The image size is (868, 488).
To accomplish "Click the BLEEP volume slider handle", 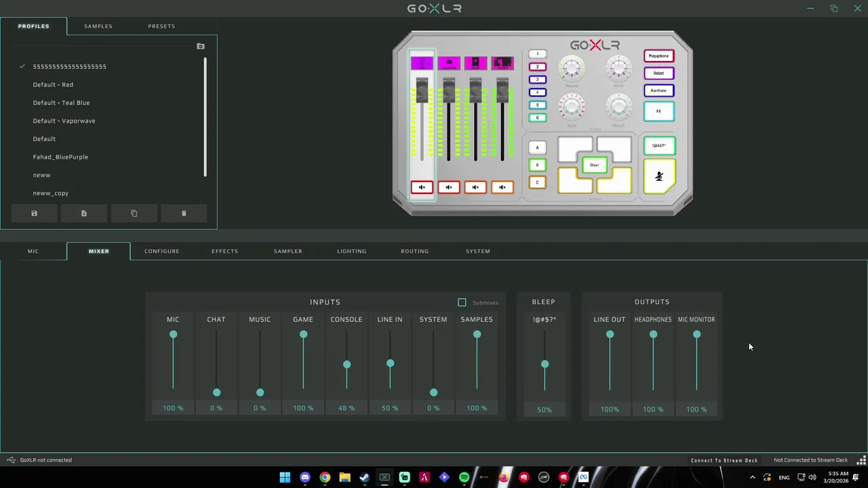I will click(x=545, y=365).
